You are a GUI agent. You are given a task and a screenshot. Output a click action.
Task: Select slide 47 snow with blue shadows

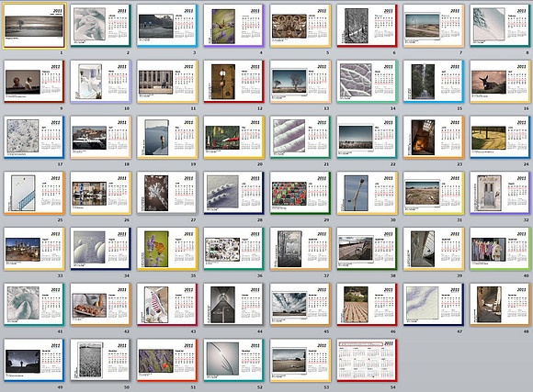coord(434,305)
